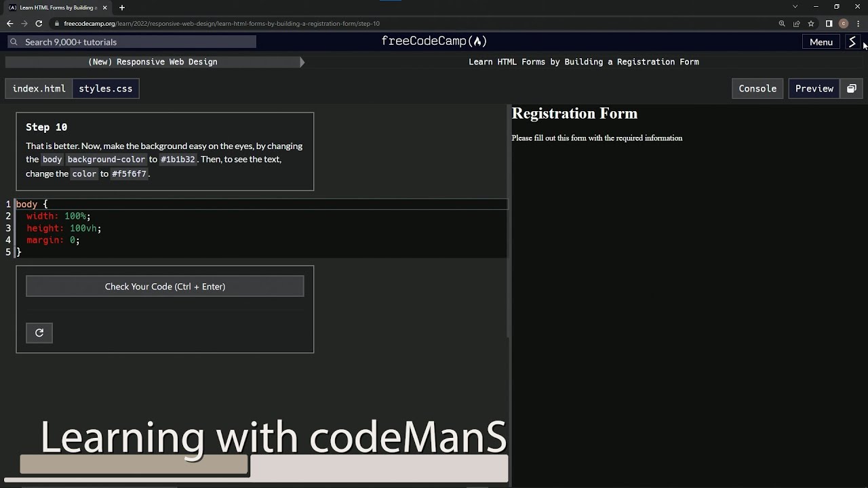The width and height of the screenshot is (868, 488).
Task: Click the 'width: 100%;' code line
Action: coord(58,216)
